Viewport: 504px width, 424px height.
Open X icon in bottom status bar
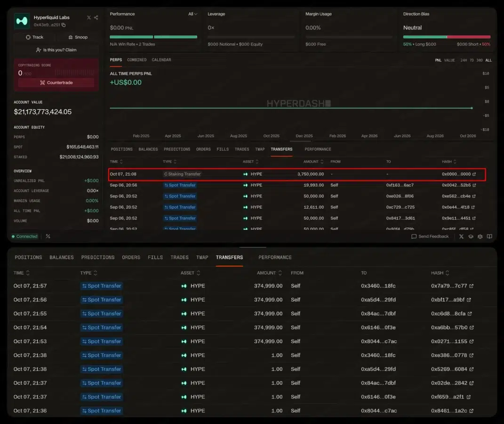click(461, 236)
